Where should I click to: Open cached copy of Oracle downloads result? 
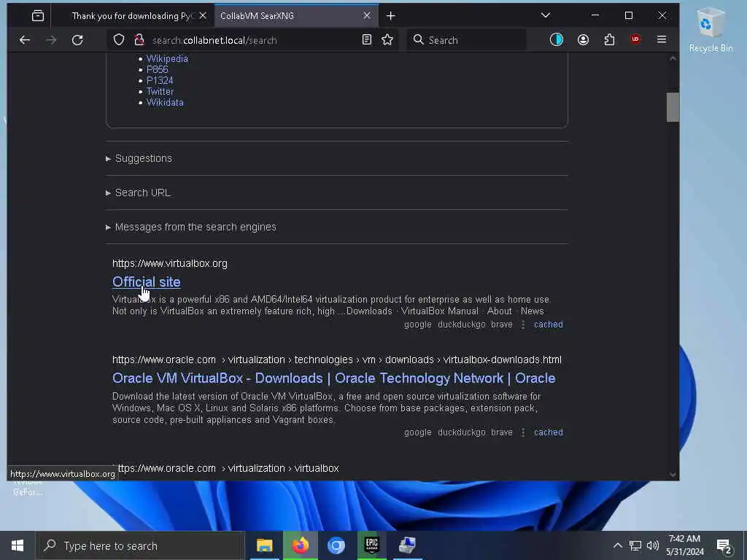[549, 432]
